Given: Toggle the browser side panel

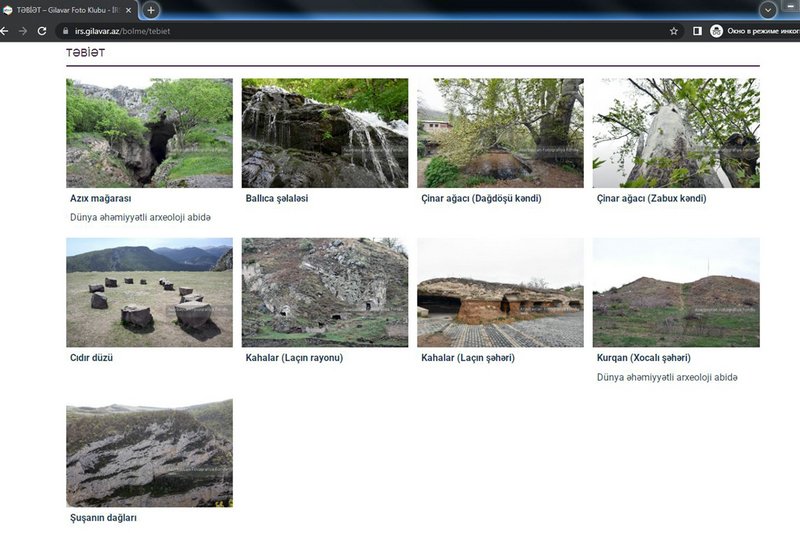Looking at the screenshot, I should [697, 31].
